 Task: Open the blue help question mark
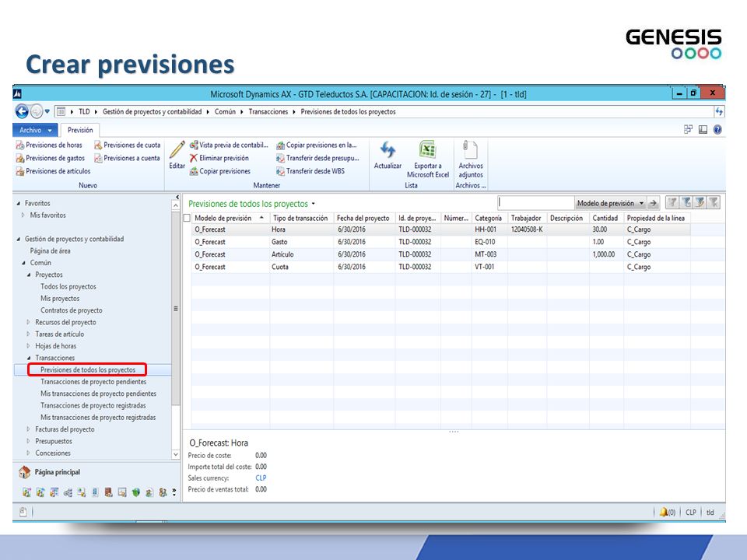717,130
